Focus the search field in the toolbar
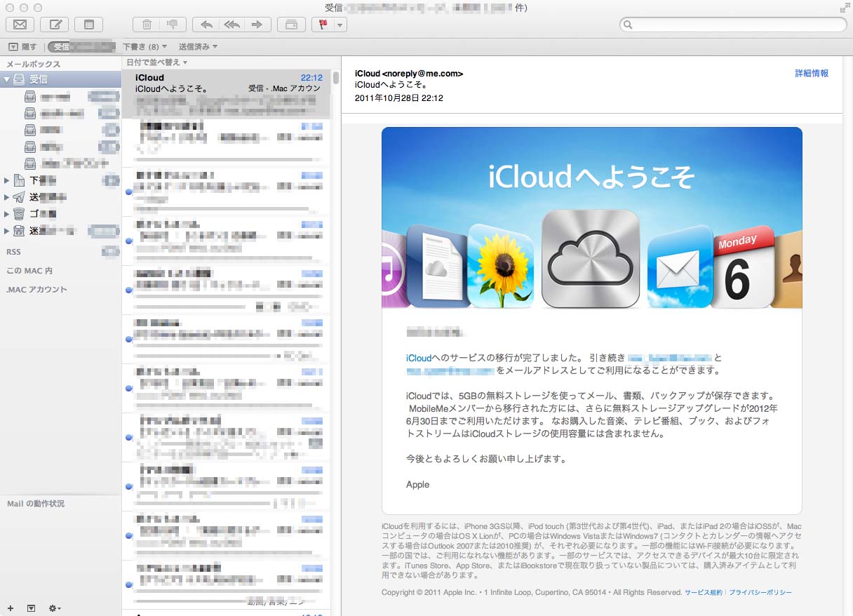853x616 pixels. (x=733, y=25)
